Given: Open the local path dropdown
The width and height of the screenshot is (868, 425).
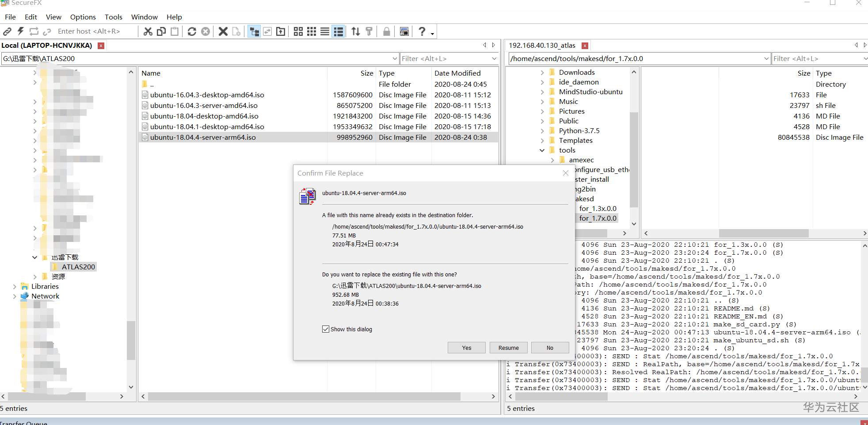Looking at the screenshot, I should tap(395, 58).
